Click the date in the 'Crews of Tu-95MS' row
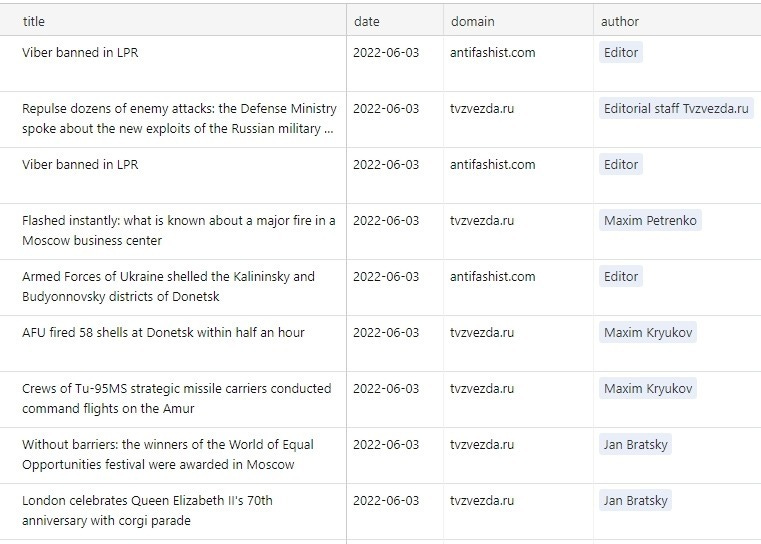This screenshot has height=544, width=761. 386,389
